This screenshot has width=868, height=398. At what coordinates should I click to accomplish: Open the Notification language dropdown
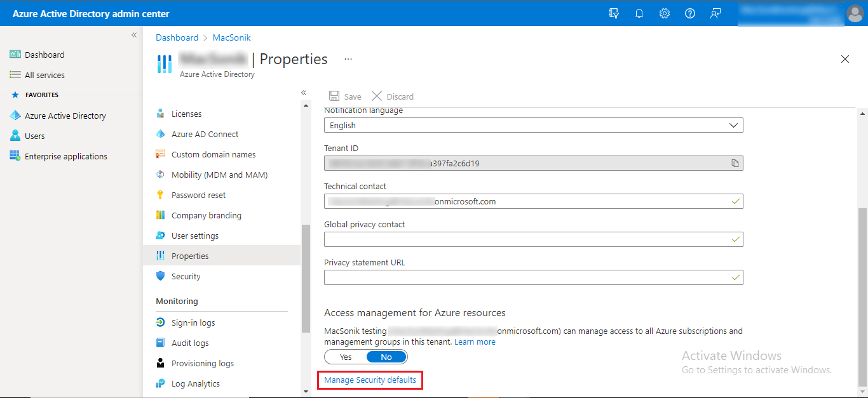[x=533, y=125]
